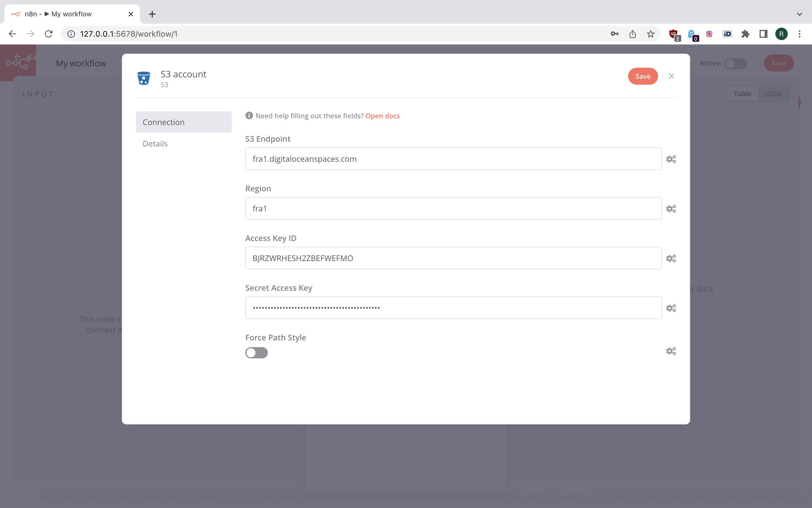Image resolution: width=812 pixels, height=508 pixels.
Task: Switch to JSON view in background panel
Action: click(x=773, y=94)
